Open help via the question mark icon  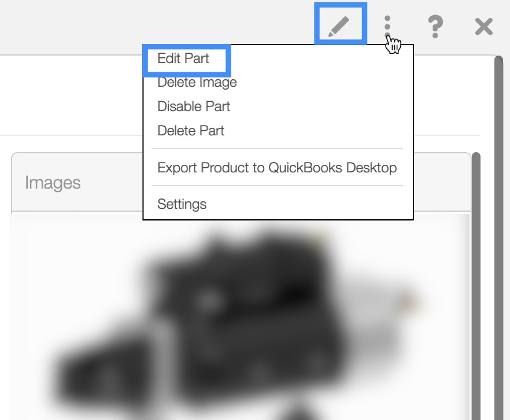(x=435, y=27)
